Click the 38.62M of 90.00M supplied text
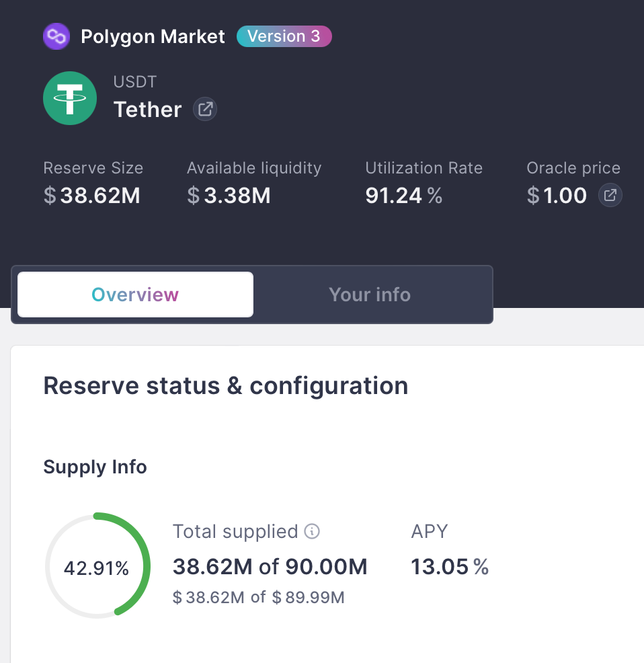644x663 pixels. [270, 566]
